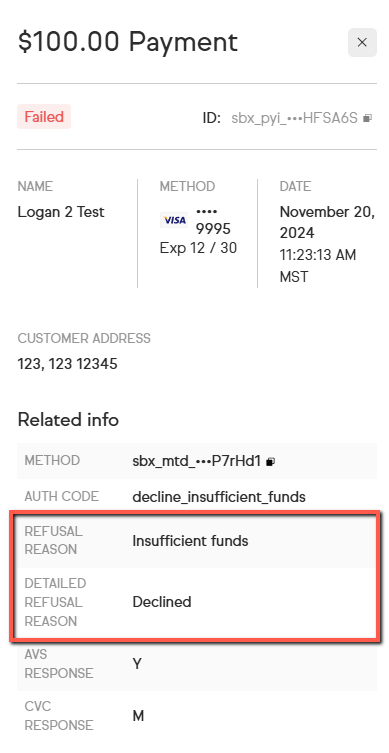This screenshot has height=753, width=389.
Task: Close the $100.00 Payment panel
Action: [362, 42]
